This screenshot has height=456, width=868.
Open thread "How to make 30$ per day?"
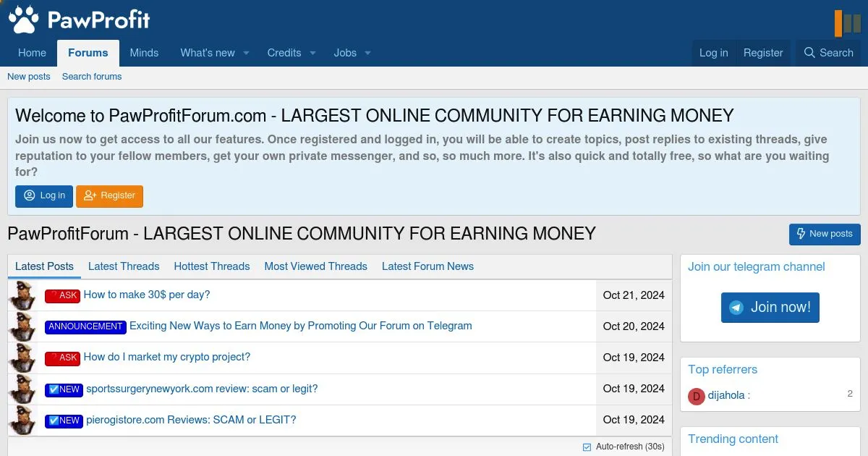147,295
